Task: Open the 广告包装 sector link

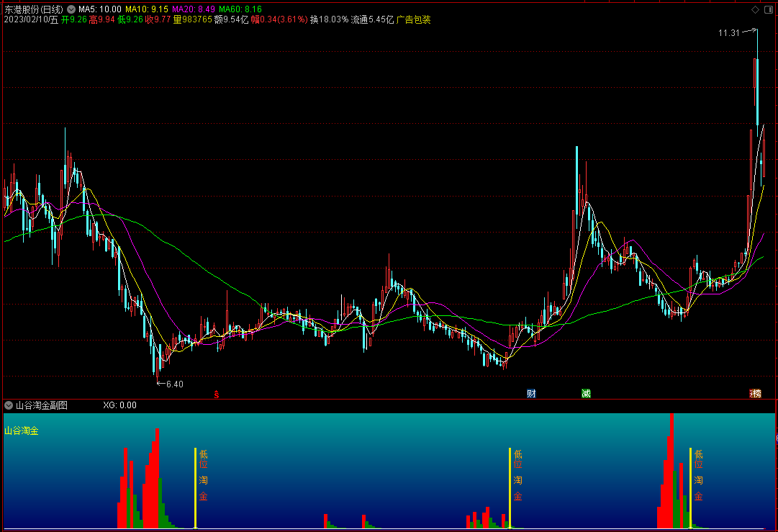Action: click(x=413, y=20)
